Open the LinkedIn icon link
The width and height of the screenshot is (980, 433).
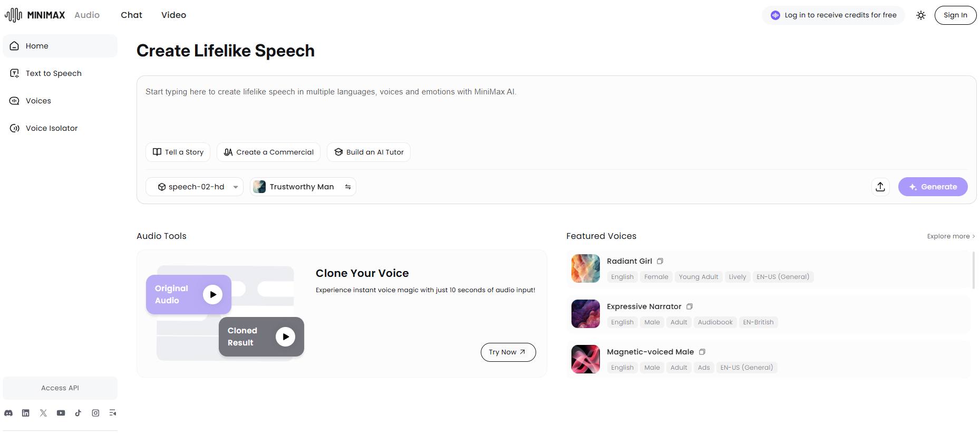point(26,413)
